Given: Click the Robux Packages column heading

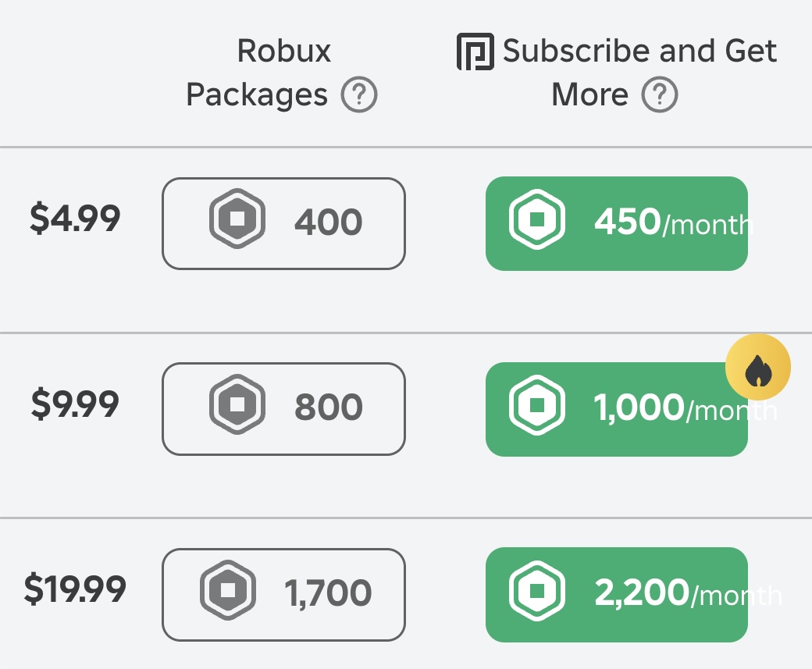Looking at the screenshot, I should [x=258, y=73].
